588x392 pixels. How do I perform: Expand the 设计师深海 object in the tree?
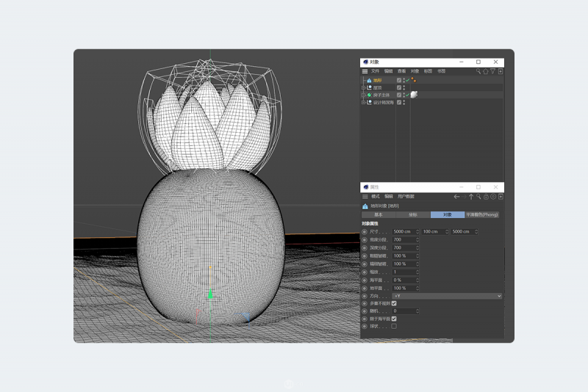tap(364, 102)
